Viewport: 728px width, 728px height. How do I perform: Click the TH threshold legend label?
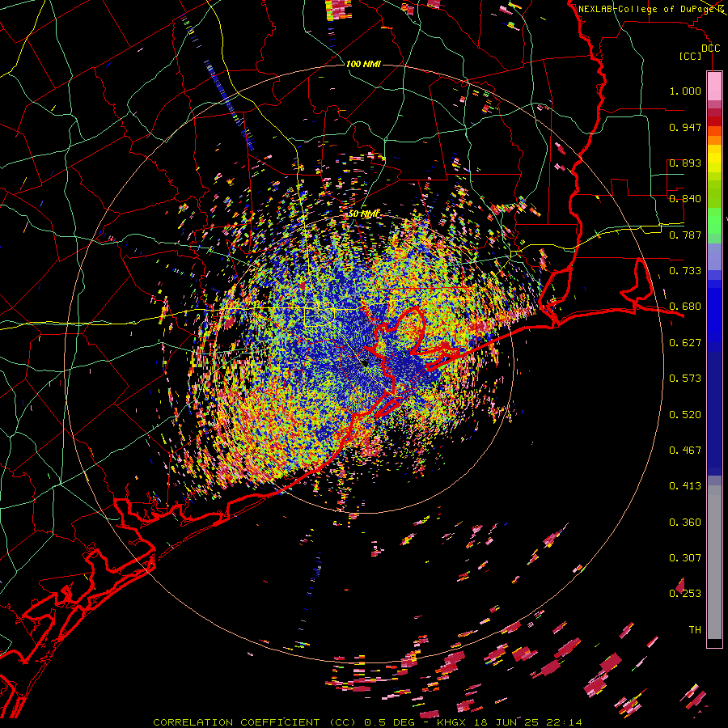click(695, 630)
